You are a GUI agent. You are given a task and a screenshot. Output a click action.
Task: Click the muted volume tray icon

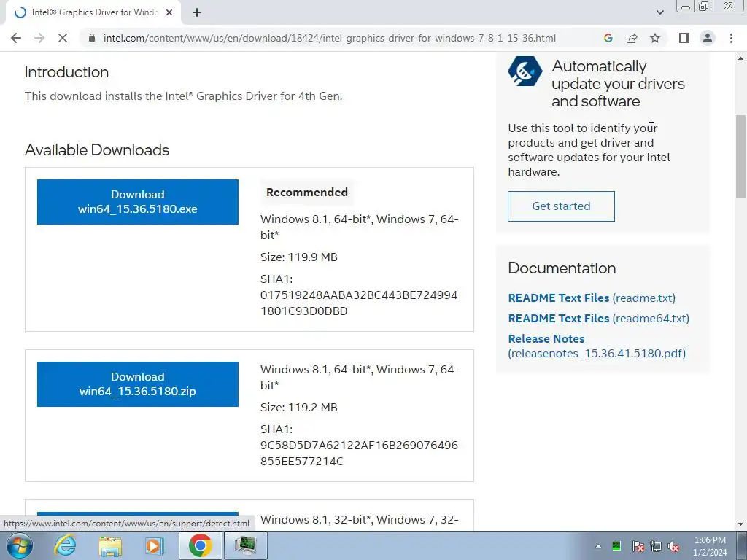[x=673, y=546]
